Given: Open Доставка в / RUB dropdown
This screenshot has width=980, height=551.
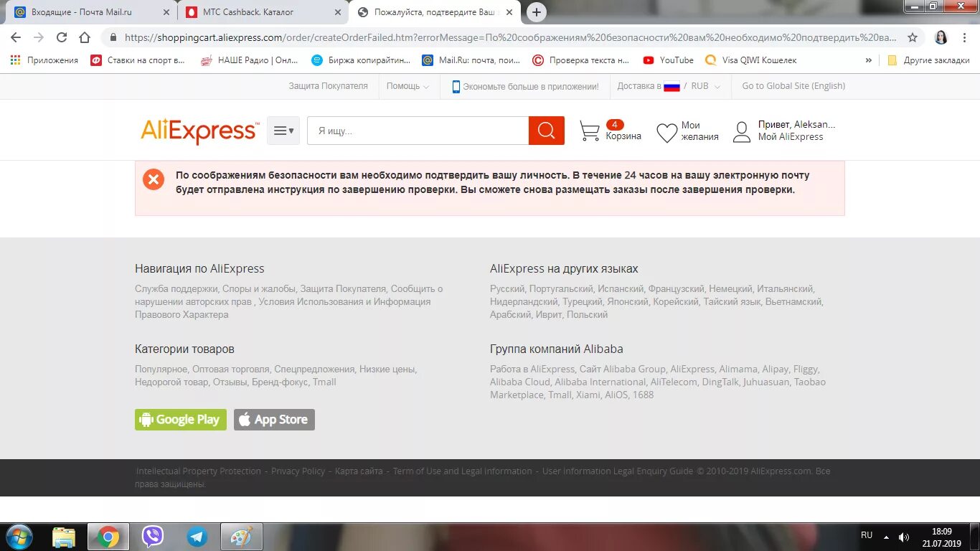Looking at the screenshot, I should [669, 86].
